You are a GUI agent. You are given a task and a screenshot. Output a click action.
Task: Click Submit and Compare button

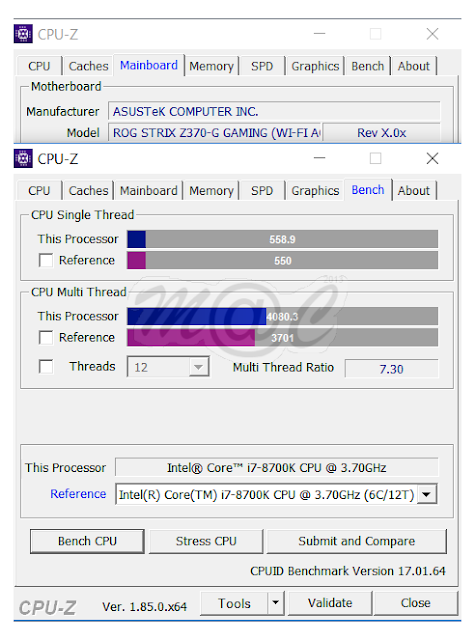point(357,541)
